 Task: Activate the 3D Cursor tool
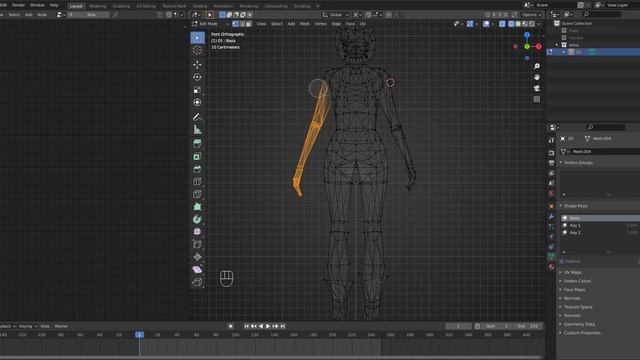click(x=197, y=50)
